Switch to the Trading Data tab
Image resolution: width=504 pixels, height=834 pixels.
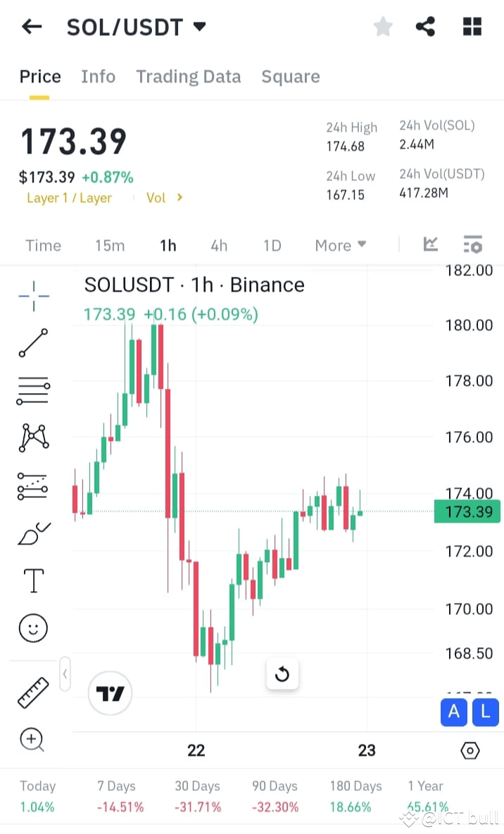tap(189, 76)
